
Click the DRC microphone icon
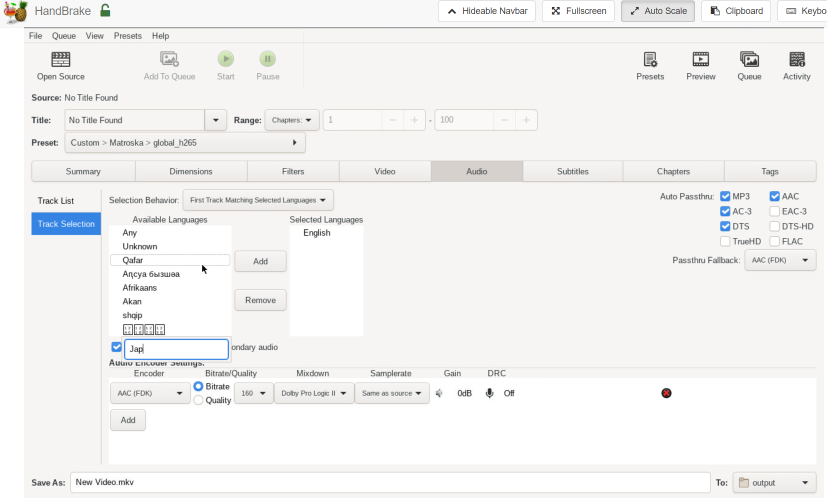(489, 393)
